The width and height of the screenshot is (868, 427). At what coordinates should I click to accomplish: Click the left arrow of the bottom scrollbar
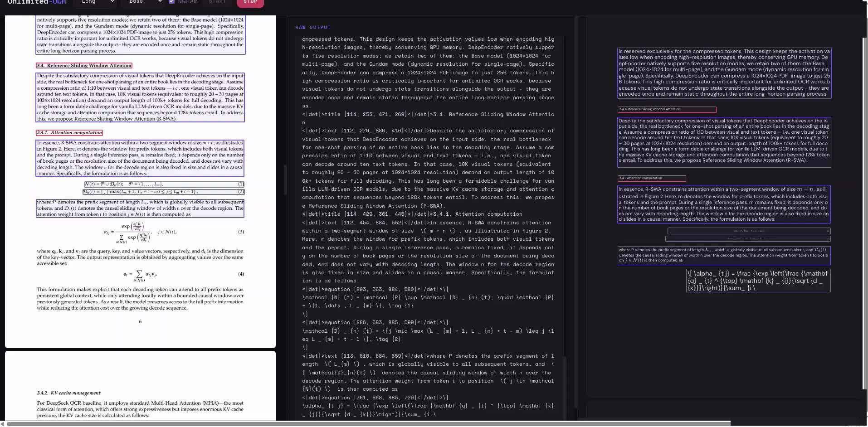[2, 424]
